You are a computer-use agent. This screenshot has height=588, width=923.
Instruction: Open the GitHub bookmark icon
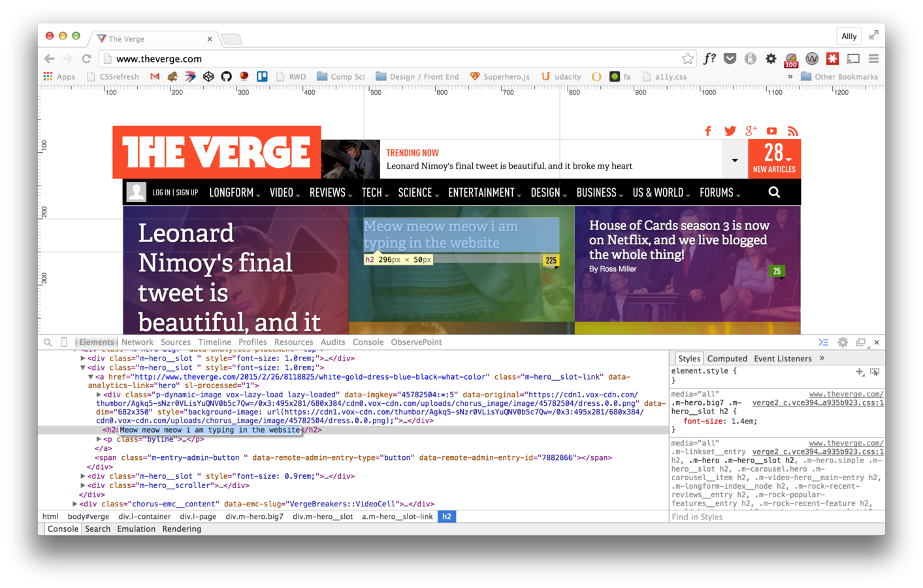coord(226,76)
